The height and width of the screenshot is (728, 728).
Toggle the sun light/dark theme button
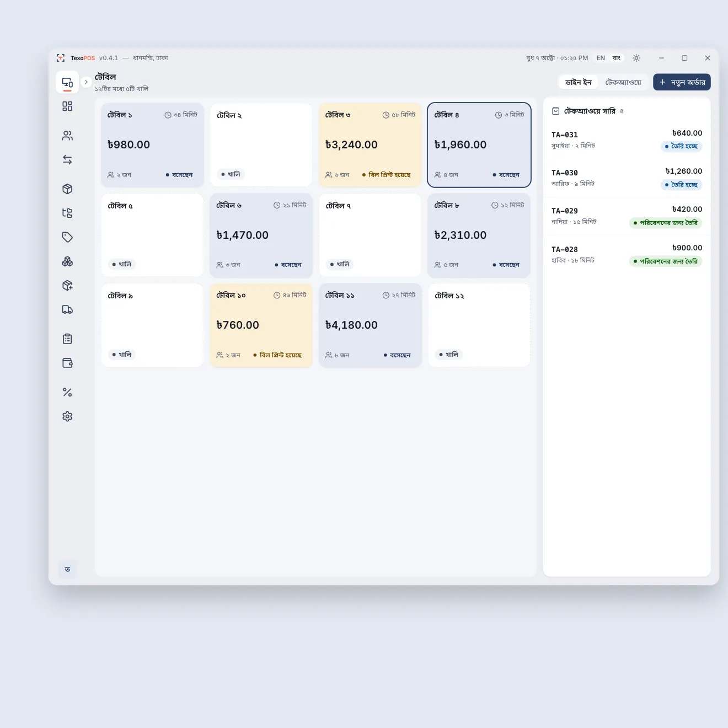pos(636,58)
